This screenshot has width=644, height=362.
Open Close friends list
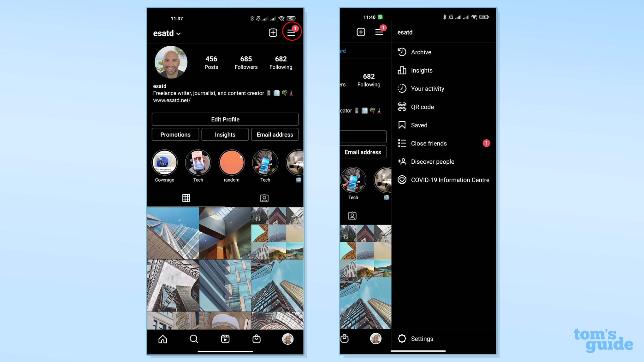coord(428,143)
